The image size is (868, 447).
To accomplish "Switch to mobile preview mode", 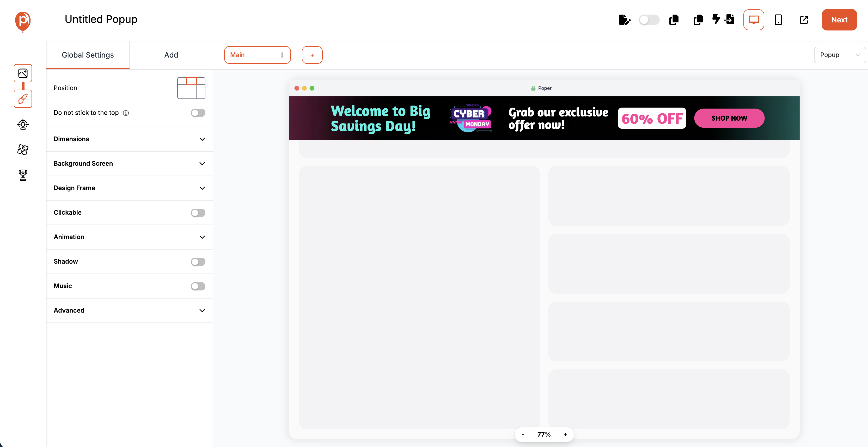I will click(778, 20).
